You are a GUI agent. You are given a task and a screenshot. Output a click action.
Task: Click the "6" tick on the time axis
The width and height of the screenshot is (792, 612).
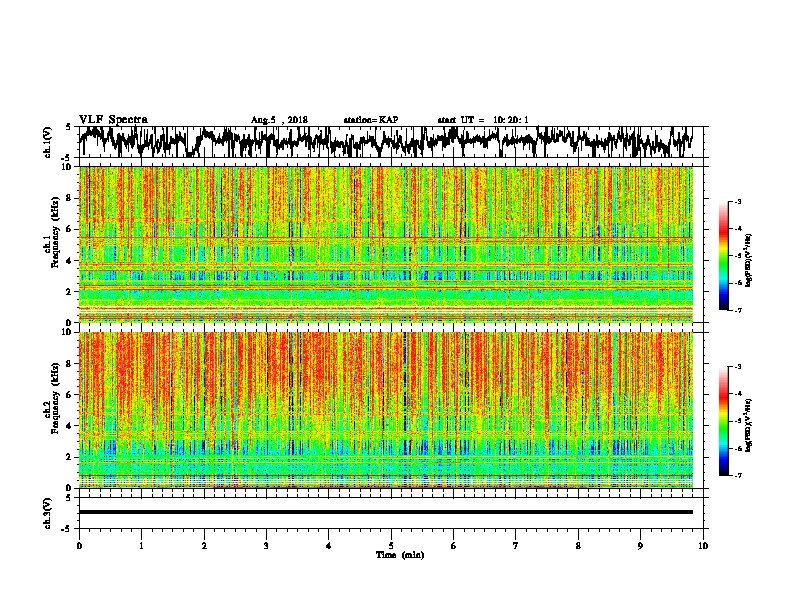[x=453, y=546]
